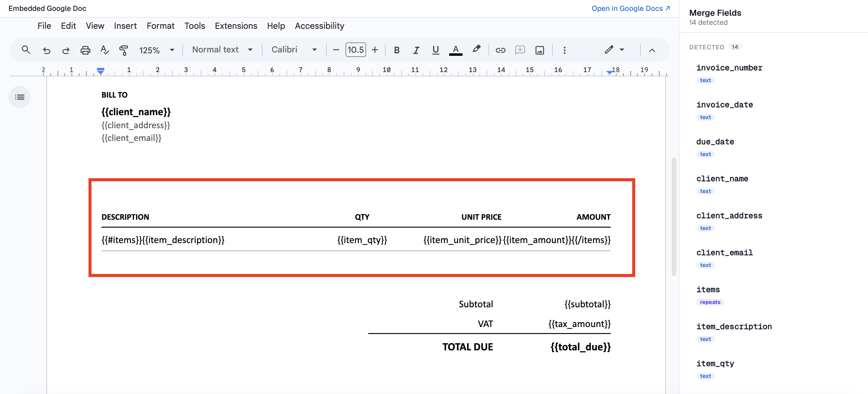Click the repeats badge under items
The image size is (868, 394).
[710, 302]
